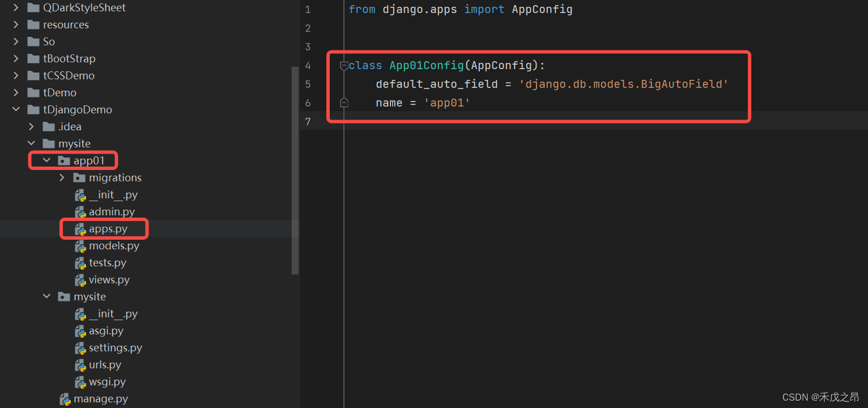
Task: Collapse the inner mysite package chevron
Action: 46,297
